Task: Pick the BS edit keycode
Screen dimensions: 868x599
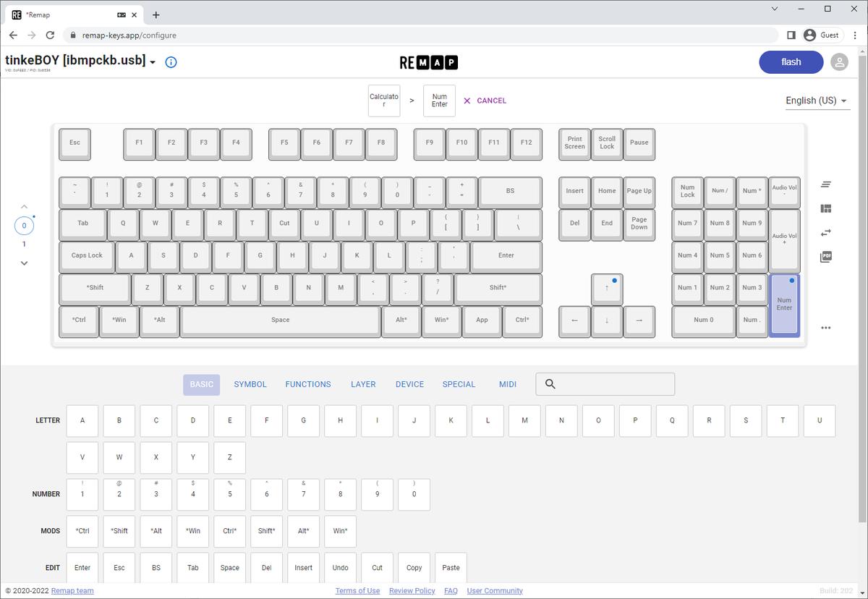Action: pyautogui.click(x=156, y=568)
